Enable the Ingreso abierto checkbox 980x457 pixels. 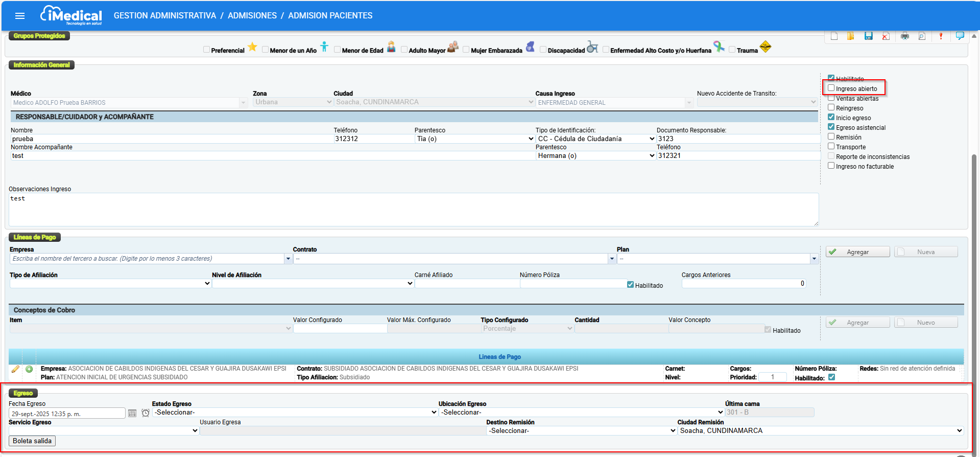tap(831, 88)
